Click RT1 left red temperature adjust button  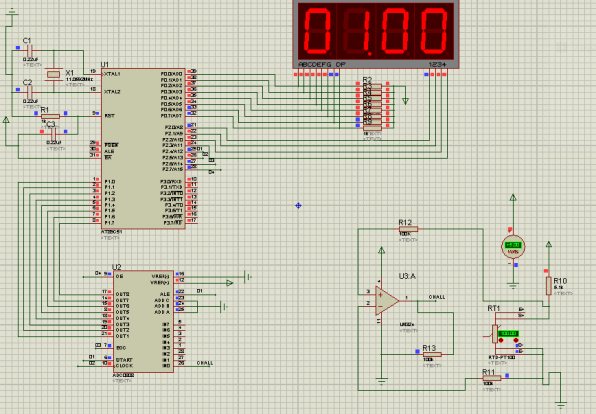[501, 340]
